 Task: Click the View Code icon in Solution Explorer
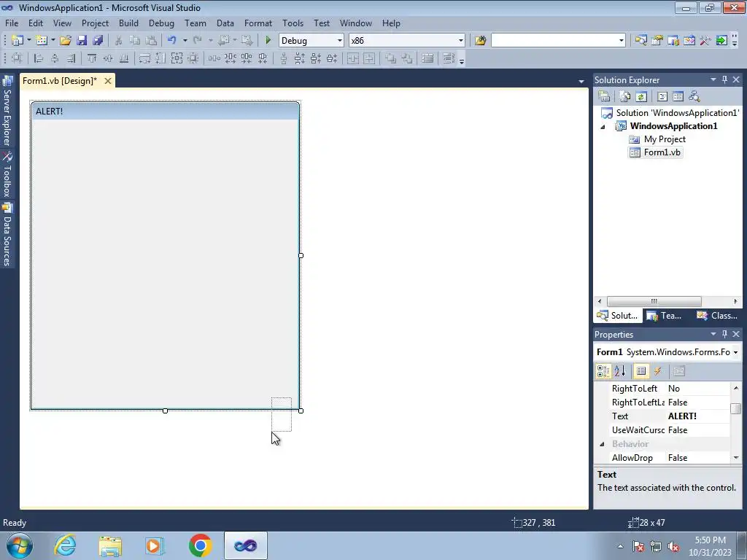tap(662, 97)
